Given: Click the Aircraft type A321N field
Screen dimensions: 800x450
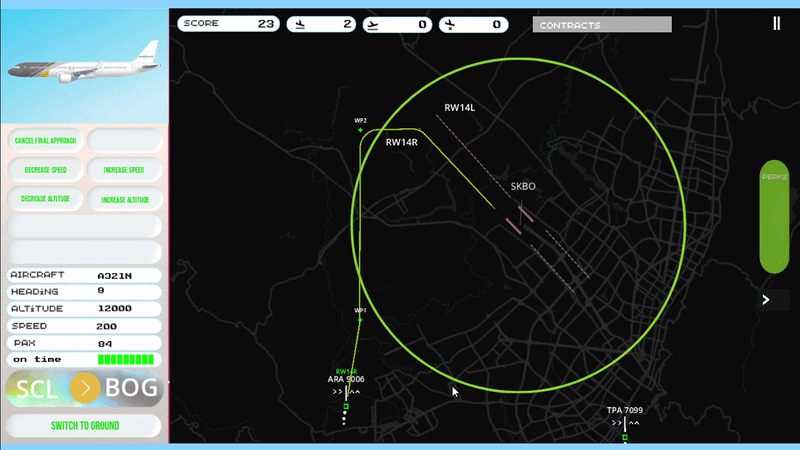Looking at the screenshot, I should coord(84,275).
